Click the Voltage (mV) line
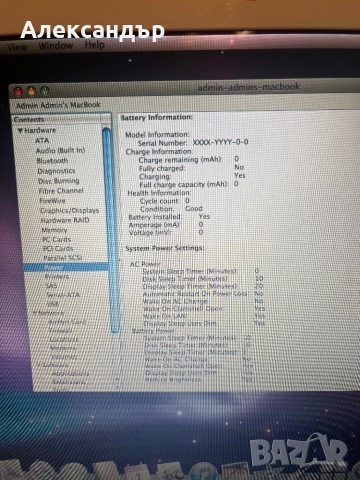The height and width of the screenshot is (480, 360). (166, 233)
